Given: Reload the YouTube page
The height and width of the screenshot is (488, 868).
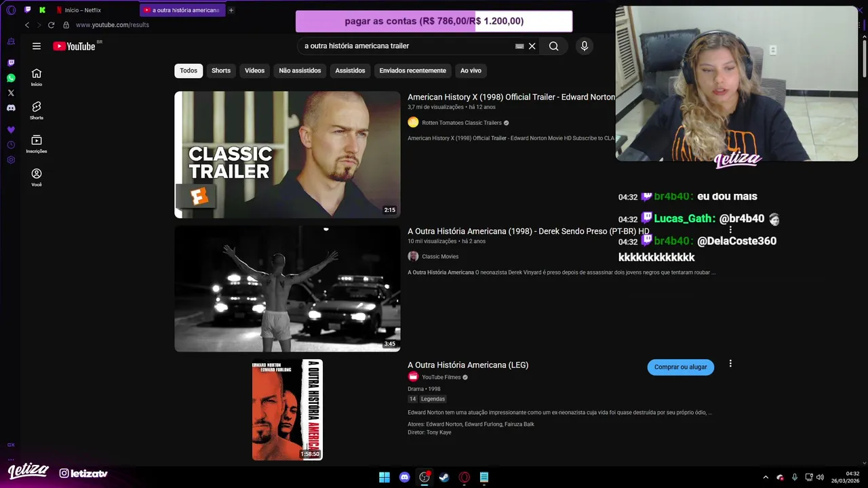Looking at the screenshot, I should point(51,25).
